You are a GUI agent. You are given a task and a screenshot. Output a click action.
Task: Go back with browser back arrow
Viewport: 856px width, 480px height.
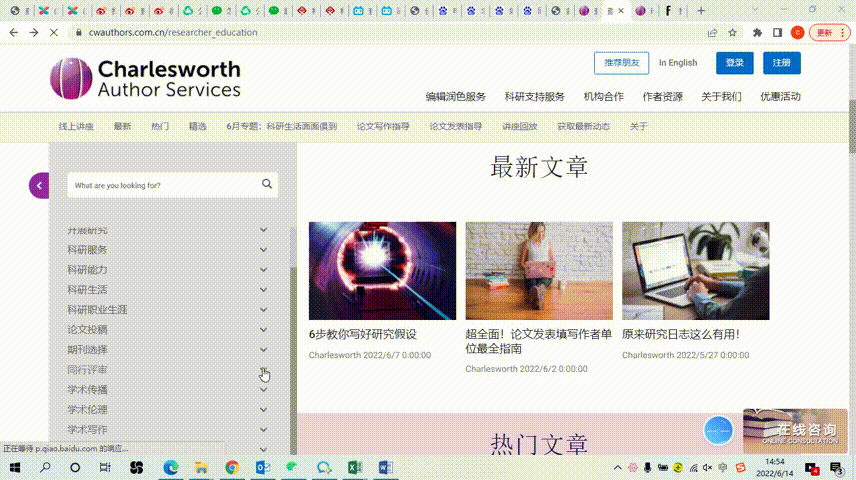coord(14,33)
